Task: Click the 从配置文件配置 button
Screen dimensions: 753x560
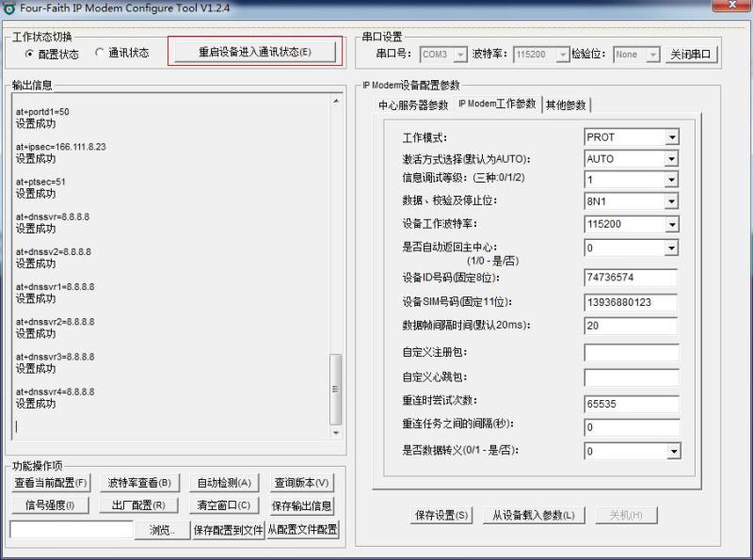Action: (302, 530)
